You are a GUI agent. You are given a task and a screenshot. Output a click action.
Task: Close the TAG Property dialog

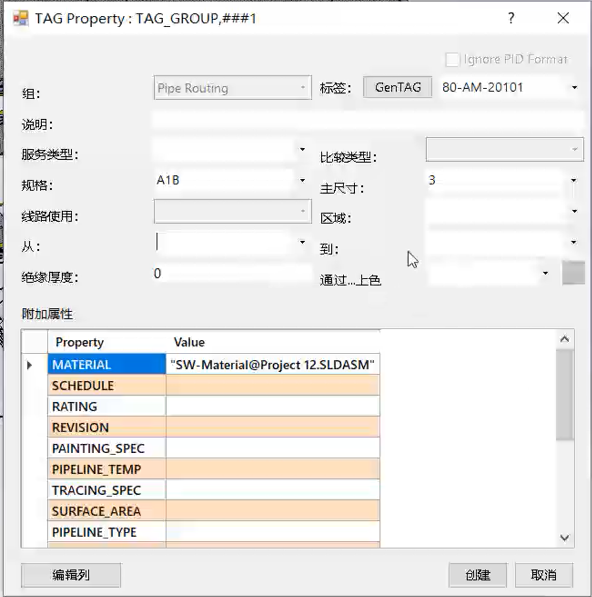[563, 18]
